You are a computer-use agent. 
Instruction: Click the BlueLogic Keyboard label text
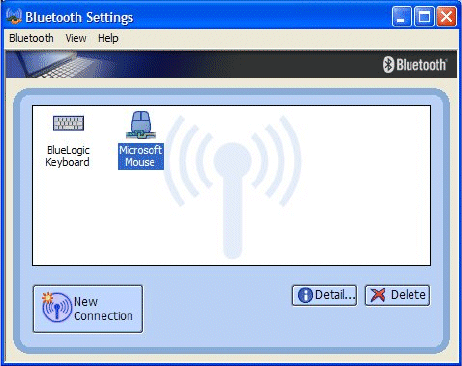click(x=68, y=156)
